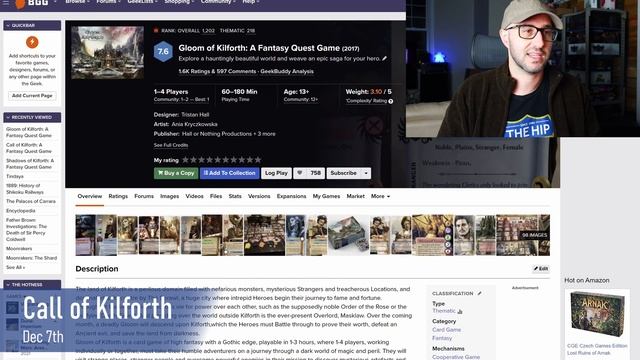Open artist Ania Kryczkowska link
Image resolution: width=640 pixels, height=360 pixels.
(x=194, y=124)
